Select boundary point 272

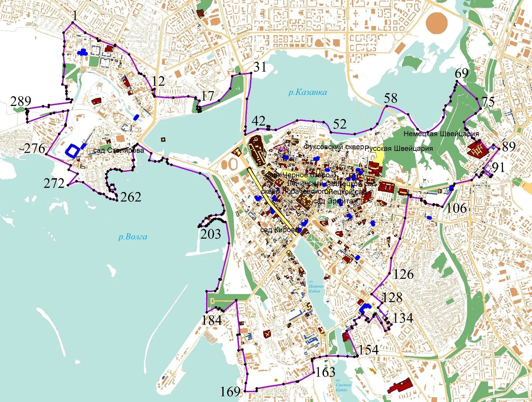click(x=54, y=183)
